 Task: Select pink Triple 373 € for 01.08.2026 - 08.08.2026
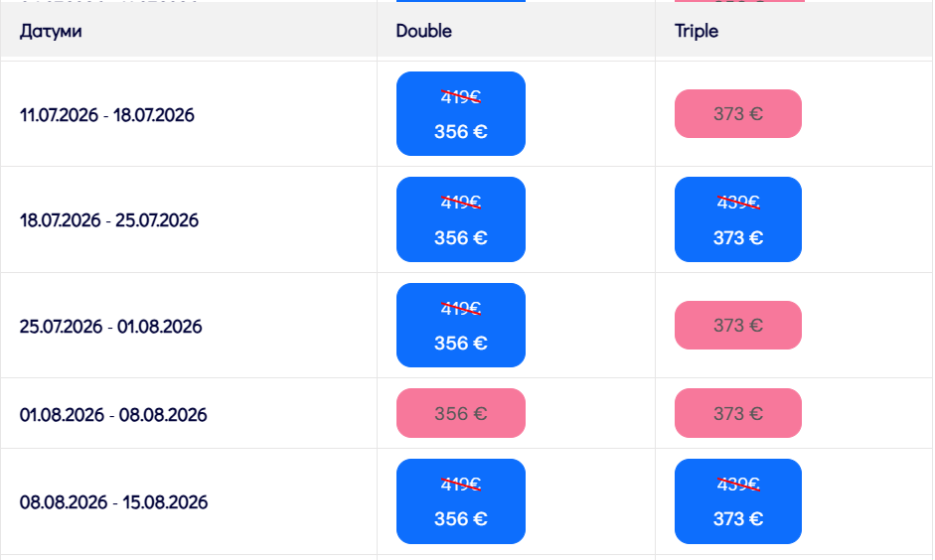click(x=737, y=413)
